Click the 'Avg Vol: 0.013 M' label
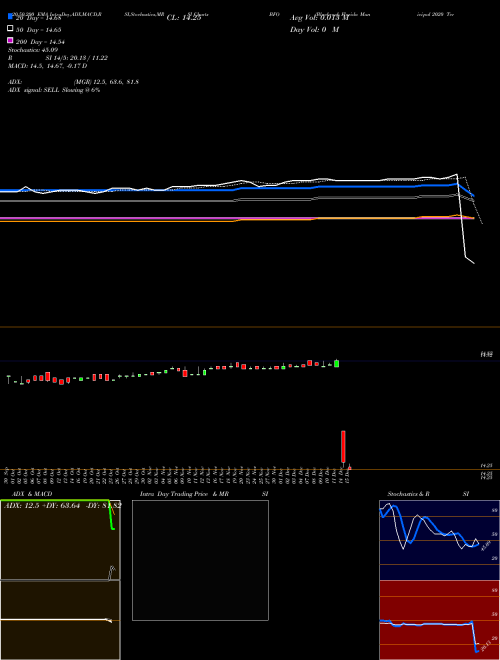The height and width of the screenshot is (660, 500). click(319, 18)
